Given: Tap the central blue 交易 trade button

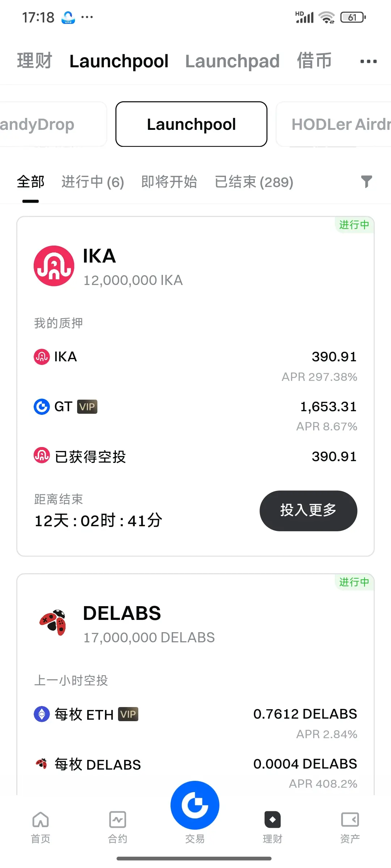Looking at the screenshot, I should [x=195, y=805].
